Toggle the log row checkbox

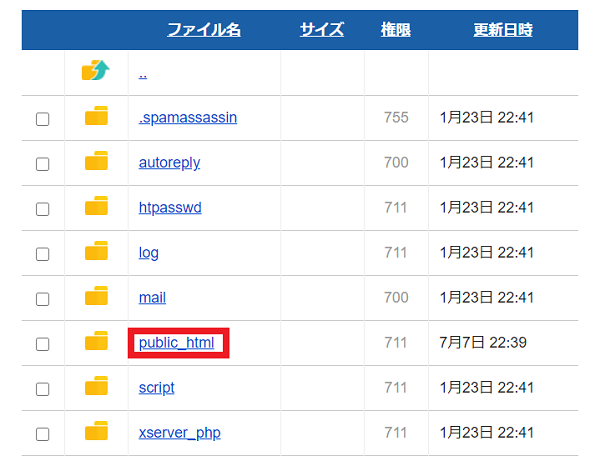pos(42,254)
